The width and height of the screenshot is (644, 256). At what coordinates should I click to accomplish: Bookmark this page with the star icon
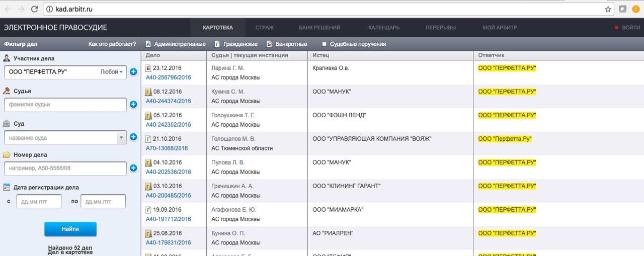pos(608,9)
